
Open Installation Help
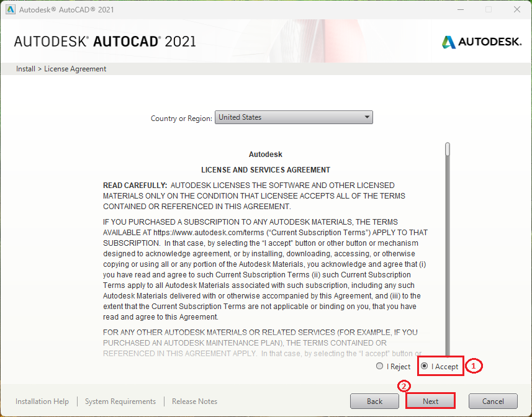42,401
